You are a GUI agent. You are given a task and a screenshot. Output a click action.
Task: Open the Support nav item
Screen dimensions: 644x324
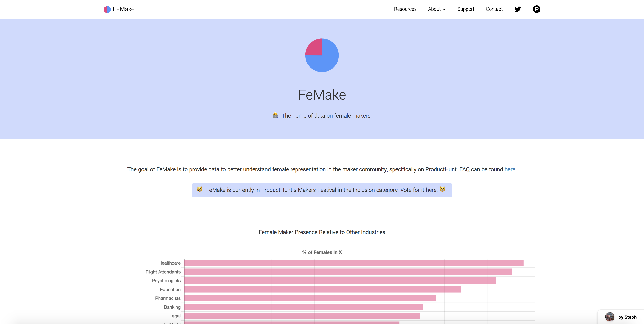[466, 9]
